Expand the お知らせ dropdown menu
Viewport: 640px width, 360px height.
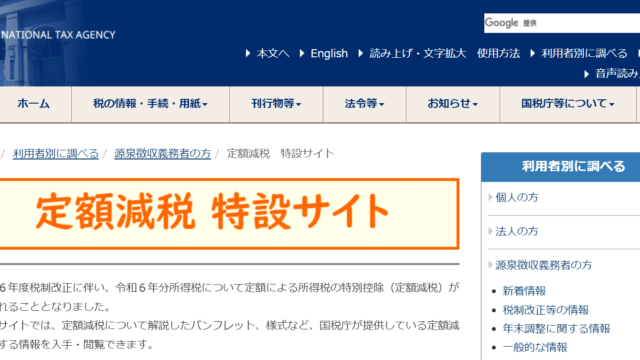click(453, 104)
